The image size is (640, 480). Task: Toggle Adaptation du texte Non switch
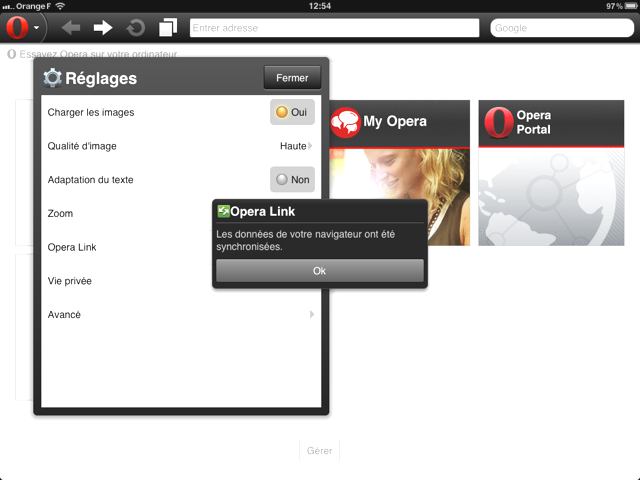[x=292, y=180]
